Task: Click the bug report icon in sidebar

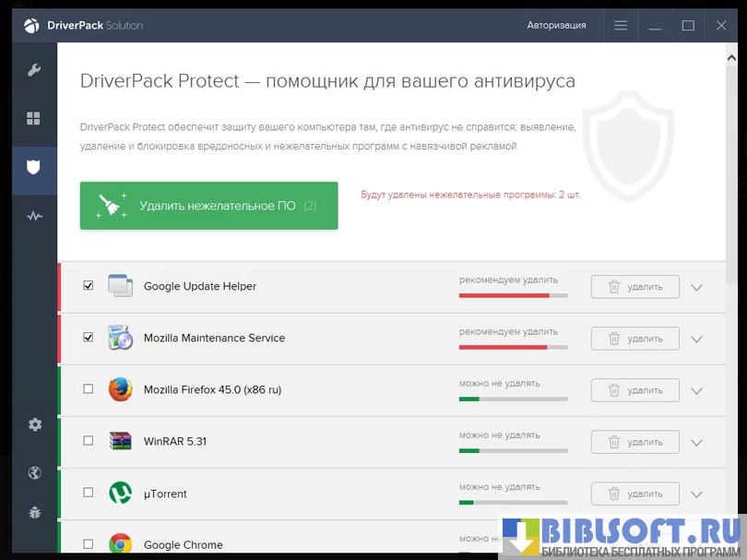Action: click(34, 511)
